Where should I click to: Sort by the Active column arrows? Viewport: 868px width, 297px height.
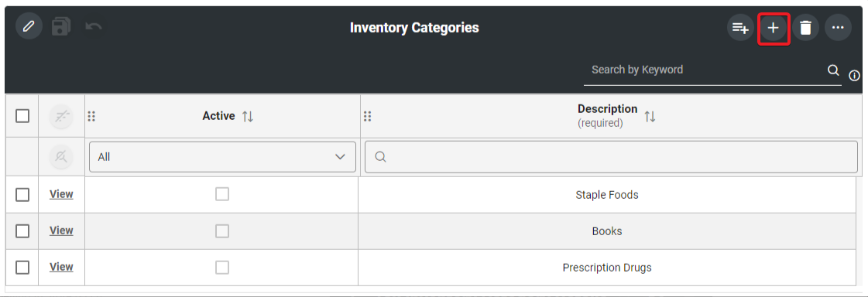(248, 117)
